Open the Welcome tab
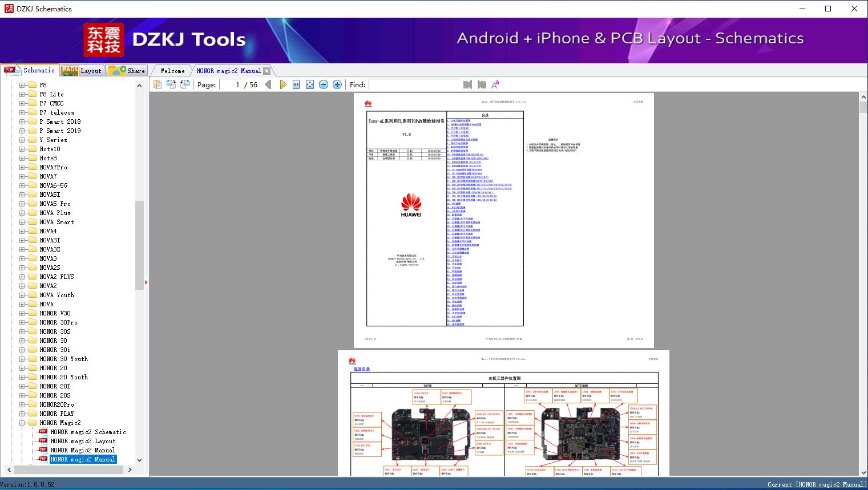 point(172,71)
